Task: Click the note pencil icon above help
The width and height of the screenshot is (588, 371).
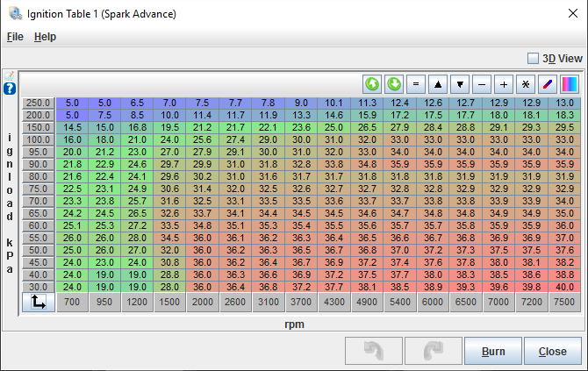Action: pos(10,75)
